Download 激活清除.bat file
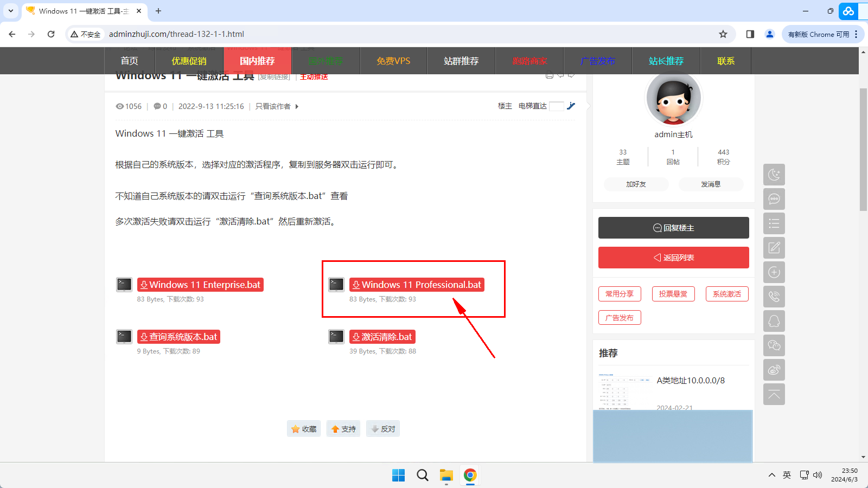 click(x=382, y=337)
